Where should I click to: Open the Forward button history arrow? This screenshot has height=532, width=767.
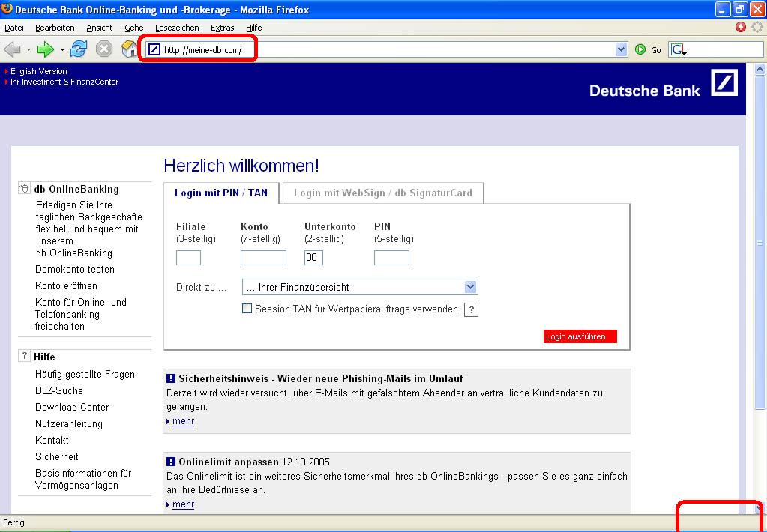[62, 50]
